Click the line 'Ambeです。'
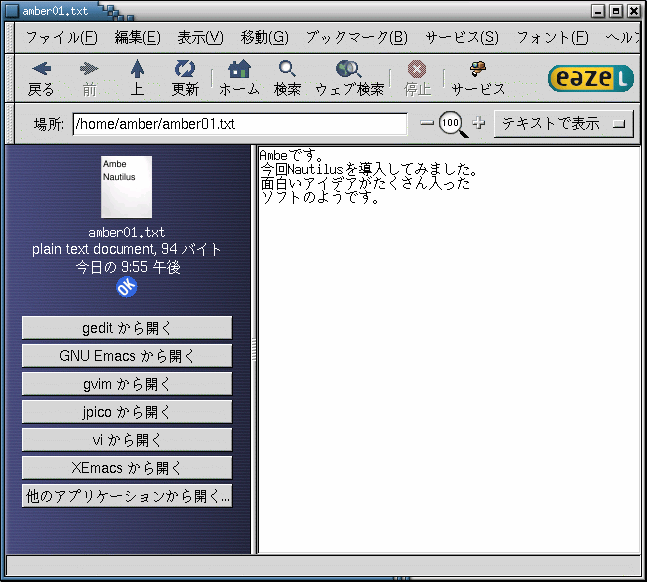 click(291, 156)
